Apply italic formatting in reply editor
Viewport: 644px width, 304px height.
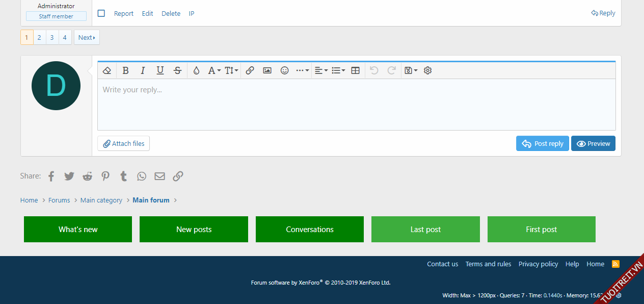143,70
